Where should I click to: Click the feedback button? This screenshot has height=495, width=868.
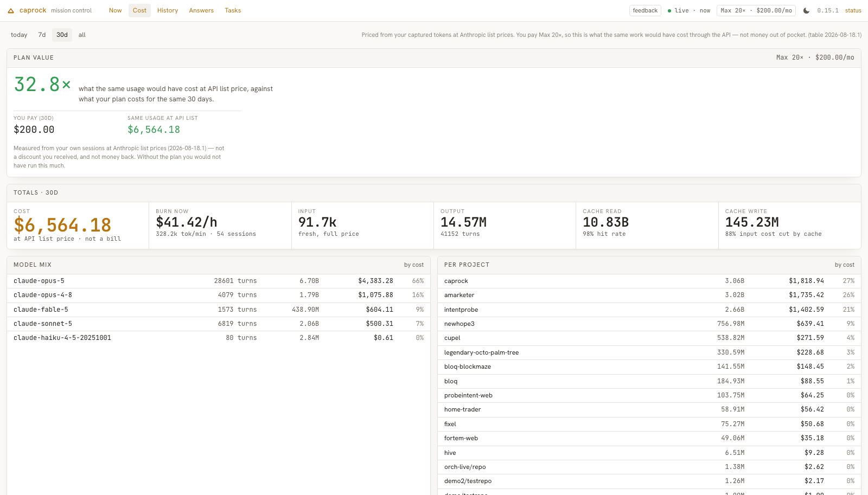pos(645,10)
